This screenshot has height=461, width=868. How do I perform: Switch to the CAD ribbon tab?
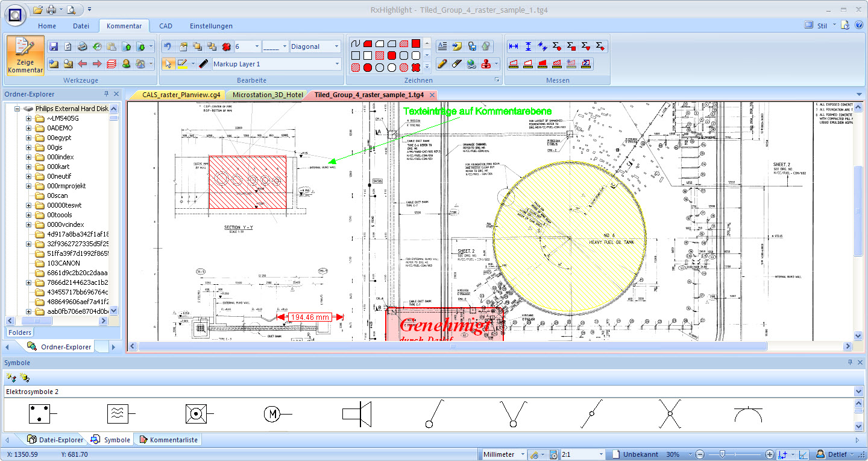pyautogui.click(x=166, y=26)
